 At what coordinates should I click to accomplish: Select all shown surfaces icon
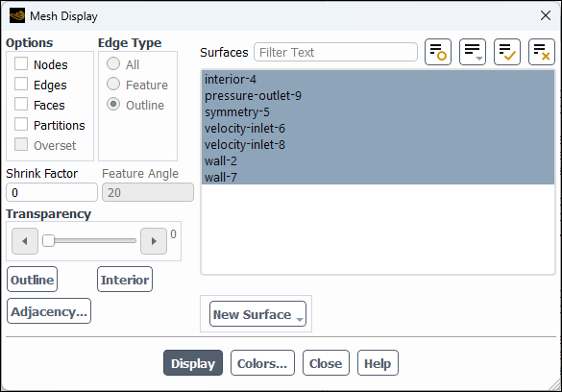(507, 52)
